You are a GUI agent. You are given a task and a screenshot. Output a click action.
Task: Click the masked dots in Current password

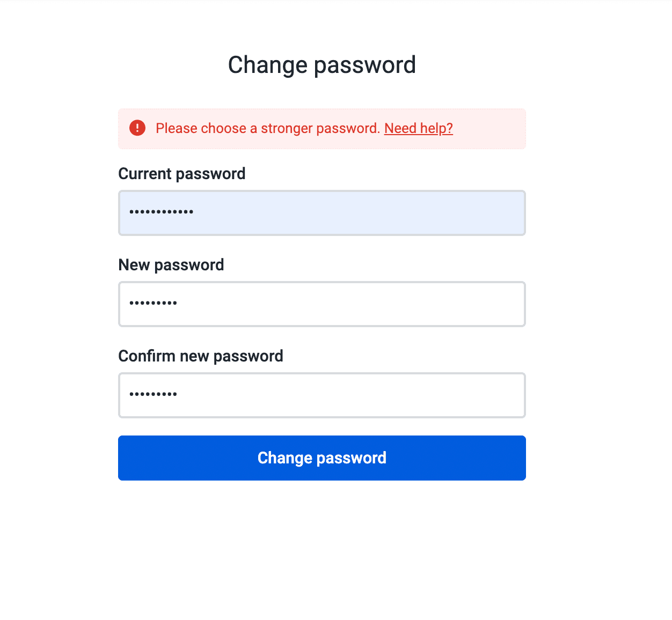click(x=161, y=212)
